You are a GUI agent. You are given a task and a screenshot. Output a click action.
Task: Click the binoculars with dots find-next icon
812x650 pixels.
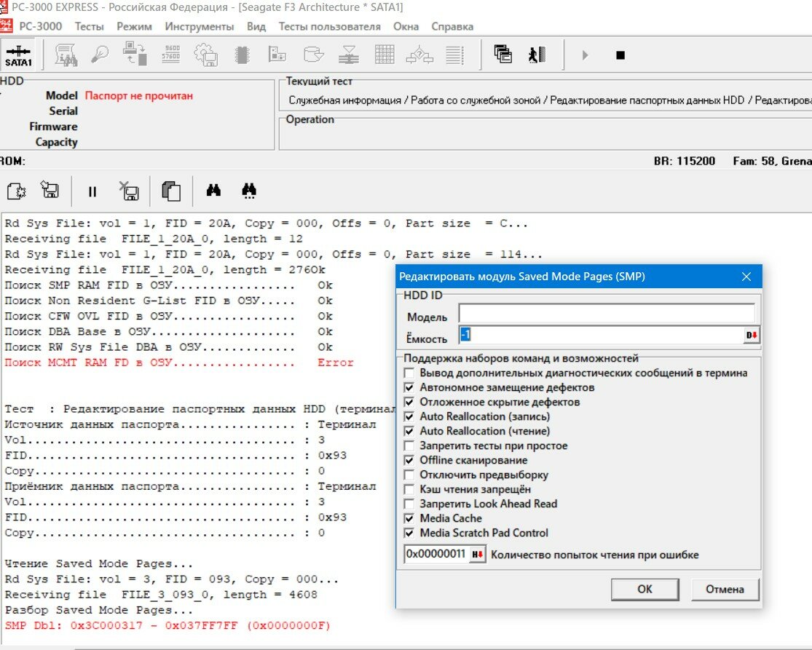[249, 191]
